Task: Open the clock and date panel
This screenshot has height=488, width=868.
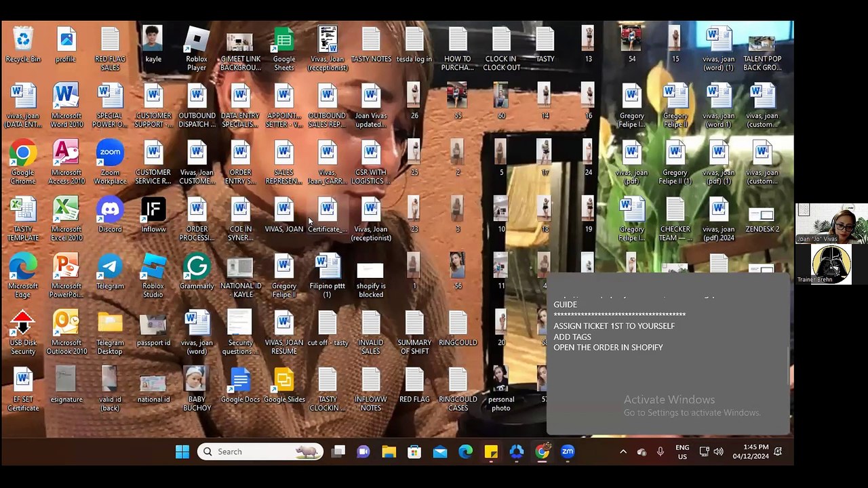Action: click(755, 452)
